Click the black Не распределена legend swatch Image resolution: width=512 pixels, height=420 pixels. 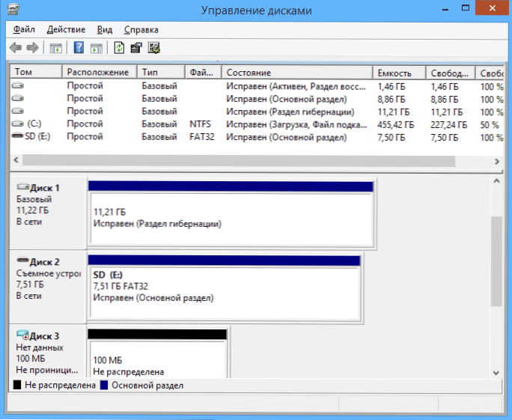17,385
